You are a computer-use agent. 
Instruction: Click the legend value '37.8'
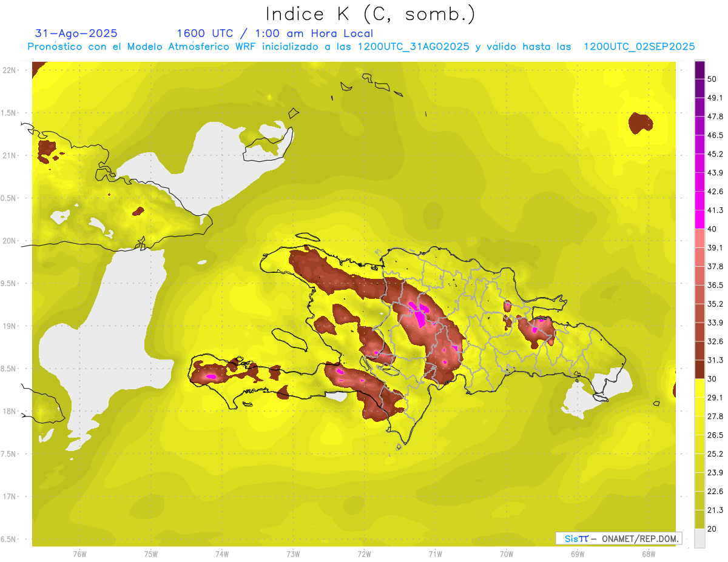click(x=715, y=266)
